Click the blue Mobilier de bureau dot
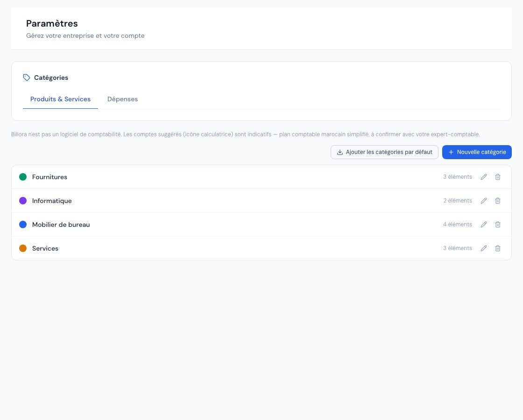The width and height of the screenshot is (523, 420). 23,224
